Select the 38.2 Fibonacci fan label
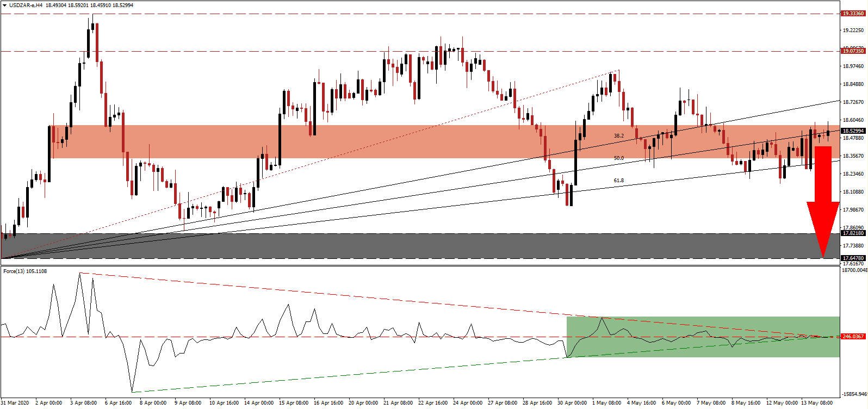The image size is (868, 409). (618, 136)
